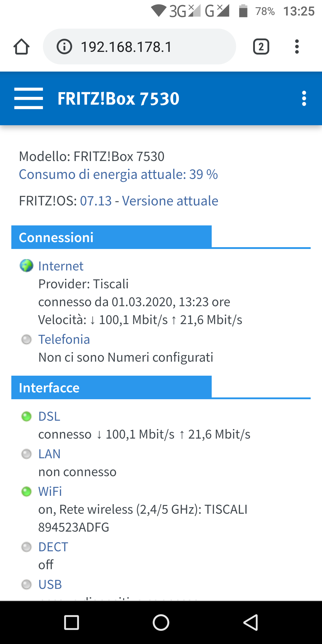Tap the Internet globe icon
322x644 pixels.
(27, 266)
